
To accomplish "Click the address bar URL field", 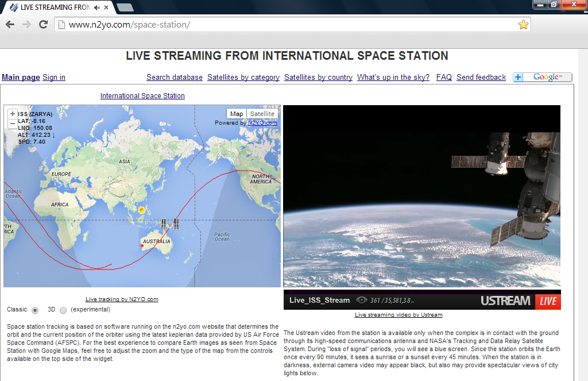I will [287, 25].
